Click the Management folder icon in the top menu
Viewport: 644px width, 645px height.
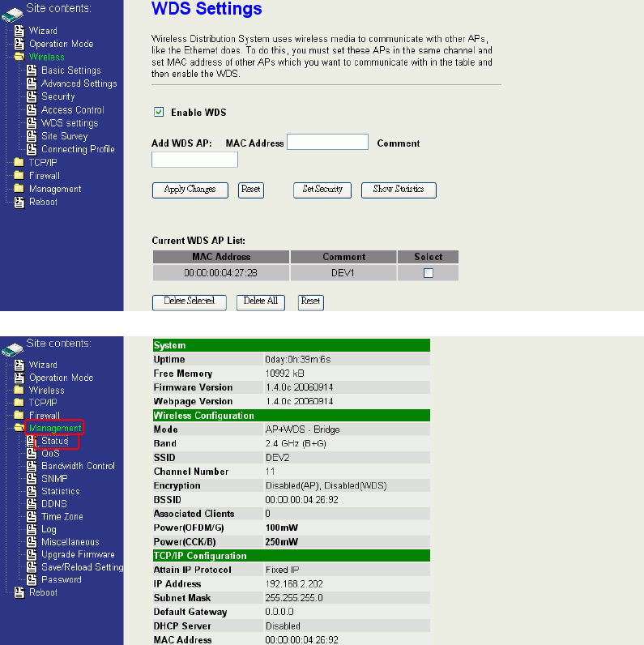19,189
